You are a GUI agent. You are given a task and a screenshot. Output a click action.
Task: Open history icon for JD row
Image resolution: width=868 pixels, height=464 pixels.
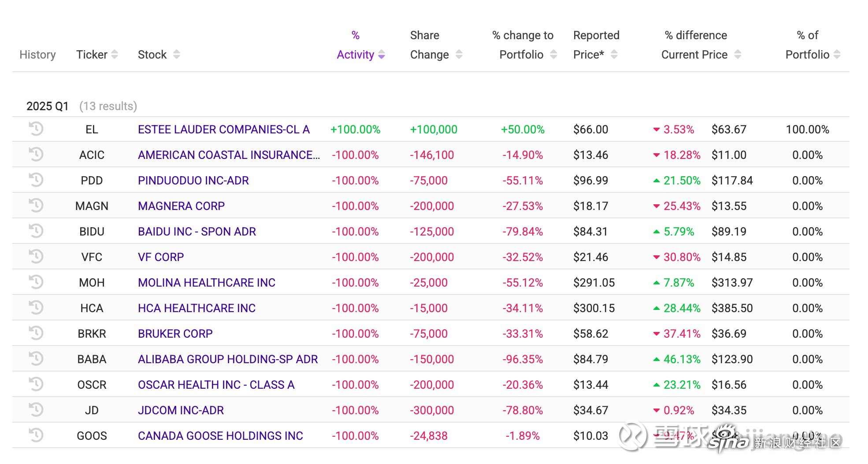[36, 409]
